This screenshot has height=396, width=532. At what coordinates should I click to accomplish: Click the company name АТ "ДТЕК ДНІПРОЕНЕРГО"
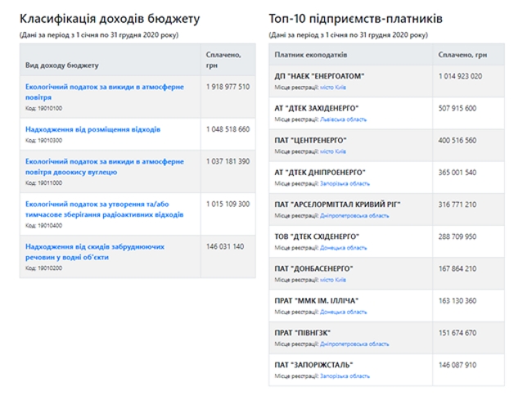320,173
